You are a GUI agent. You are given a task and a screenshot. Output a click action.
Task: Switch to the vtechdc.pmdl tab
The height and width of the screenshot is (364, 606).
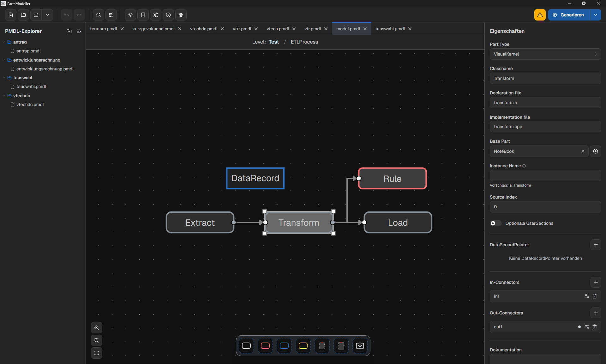(x=203, y=29)
